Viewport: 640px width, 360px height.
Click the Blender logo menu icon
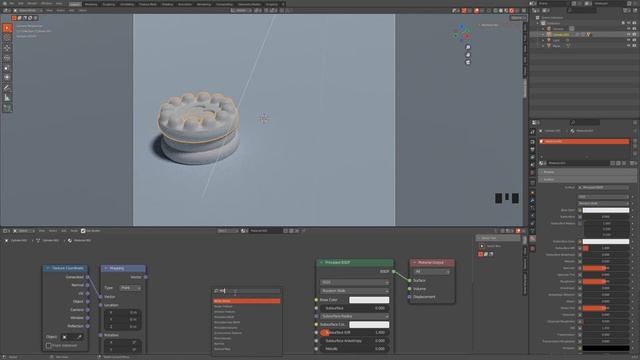click(4, 4)
